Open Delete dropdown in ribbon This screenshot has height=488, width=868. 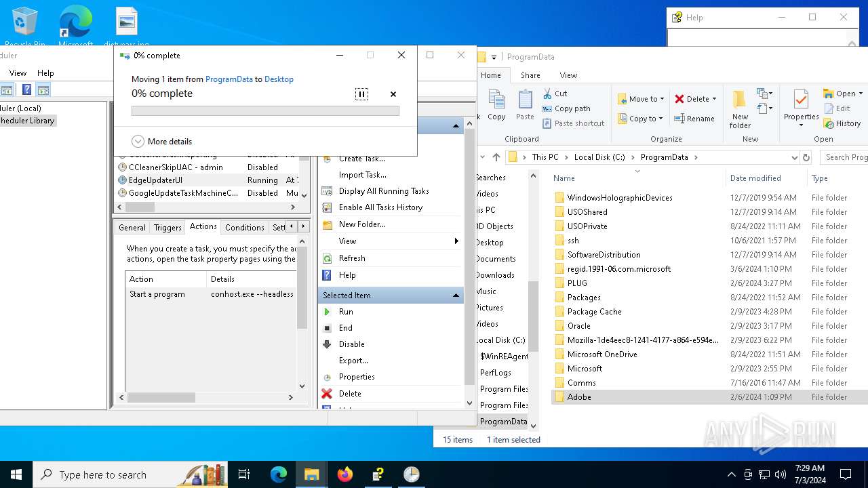(696, 99)
